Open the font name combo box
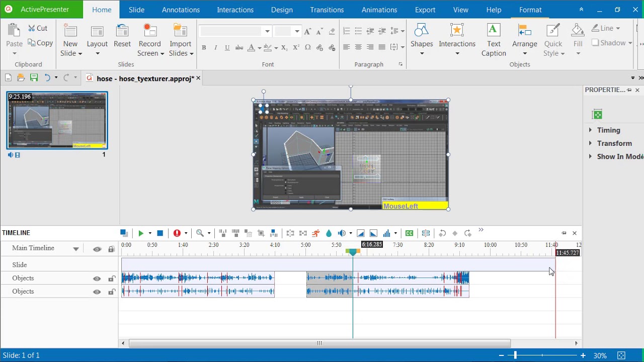644x362 pixels. (235, 31)
